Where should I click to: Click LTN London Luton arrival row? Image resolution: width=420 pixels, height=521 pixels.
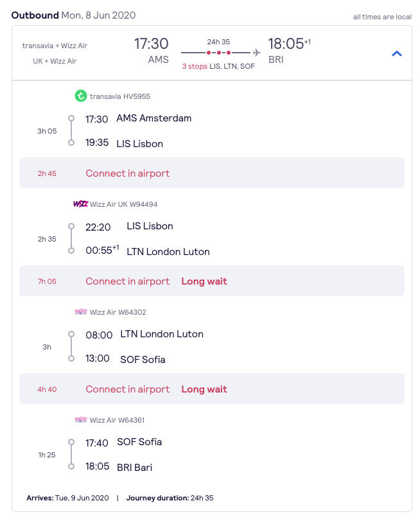[x=148, y=251]
